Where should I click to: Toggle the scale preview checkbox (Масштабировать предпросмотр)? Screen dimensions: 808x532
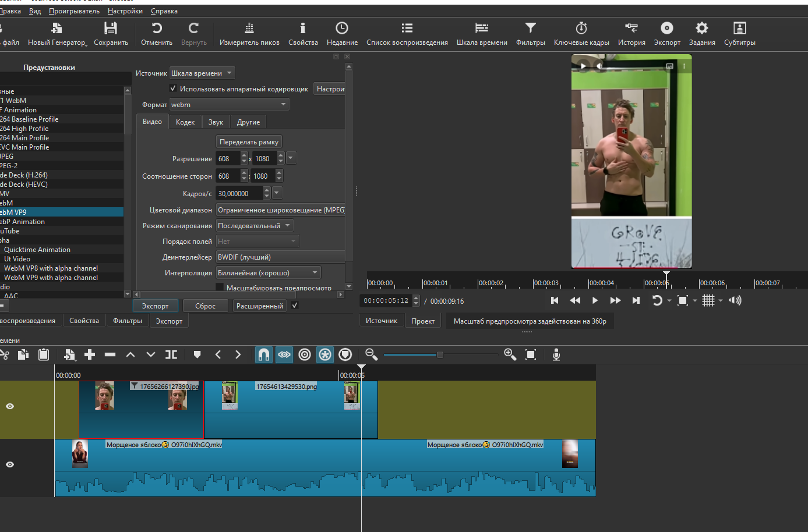click(220, 288)
